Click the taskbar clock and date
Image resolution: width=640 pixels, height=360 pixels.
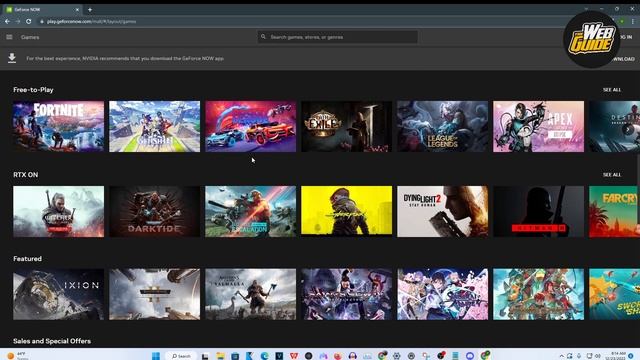click(616, 356)
